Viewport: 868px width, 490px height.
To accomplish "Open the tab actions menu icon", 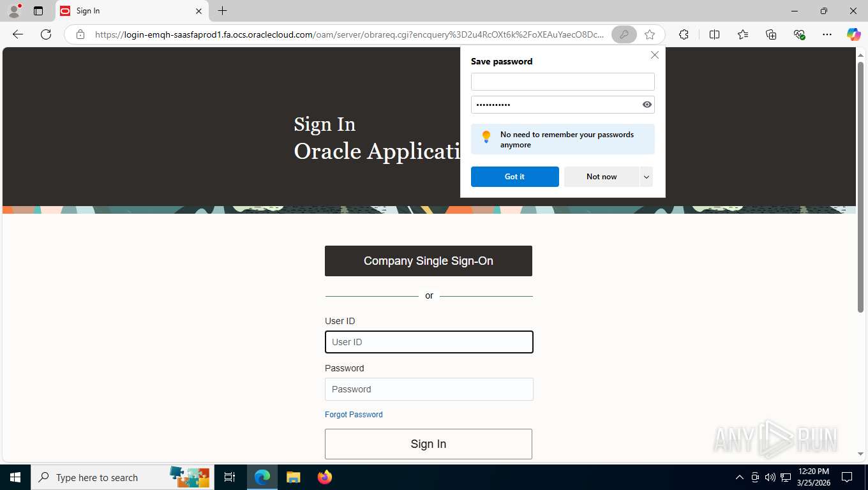I will click(38, 11).
